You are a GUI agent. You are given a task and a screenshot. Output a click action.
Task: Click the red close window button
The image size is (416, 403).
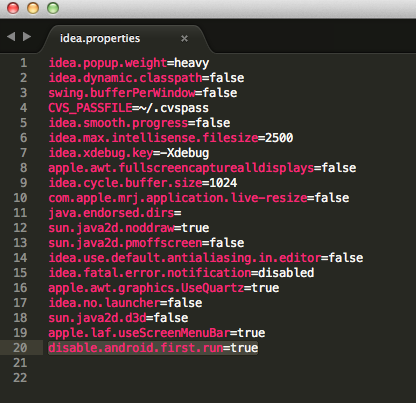13,8
